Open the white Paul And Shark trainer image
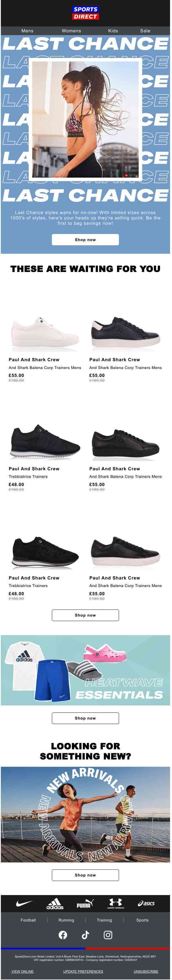The width and height of the screenshot is (172, 980). (45, 331)
